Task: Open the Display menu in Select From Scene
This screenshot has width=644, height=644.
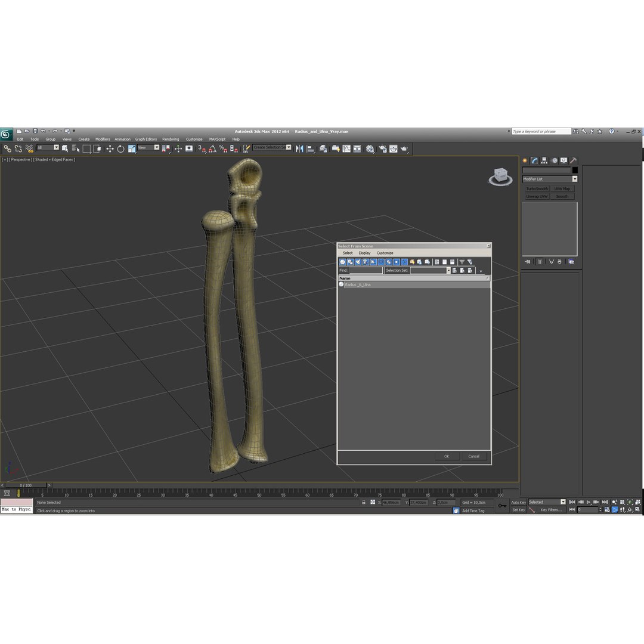Action: (364, 253)
